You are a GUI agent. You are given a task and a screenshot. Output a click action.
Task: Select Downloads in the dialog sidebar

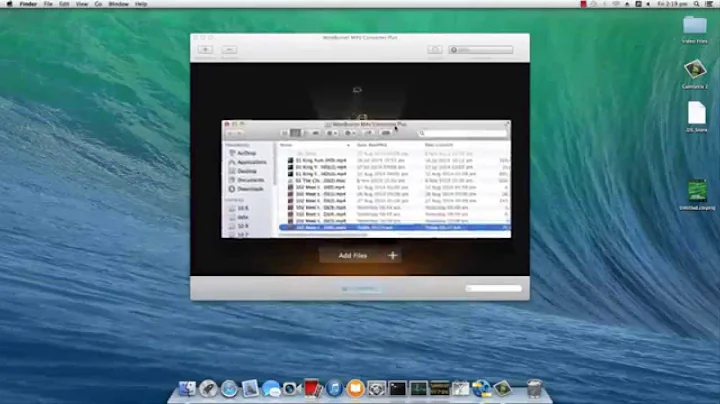click(x=246, y=189)
